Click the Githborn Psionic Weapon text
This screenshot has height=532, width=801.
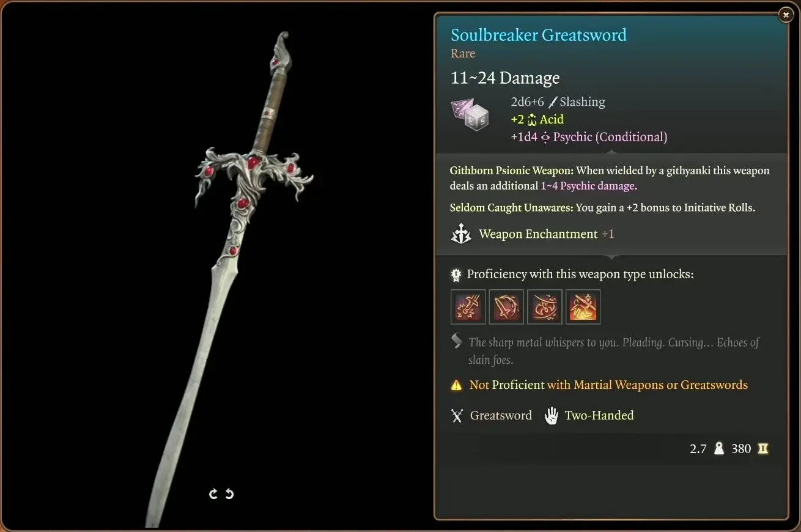click(x=511, y=171)
